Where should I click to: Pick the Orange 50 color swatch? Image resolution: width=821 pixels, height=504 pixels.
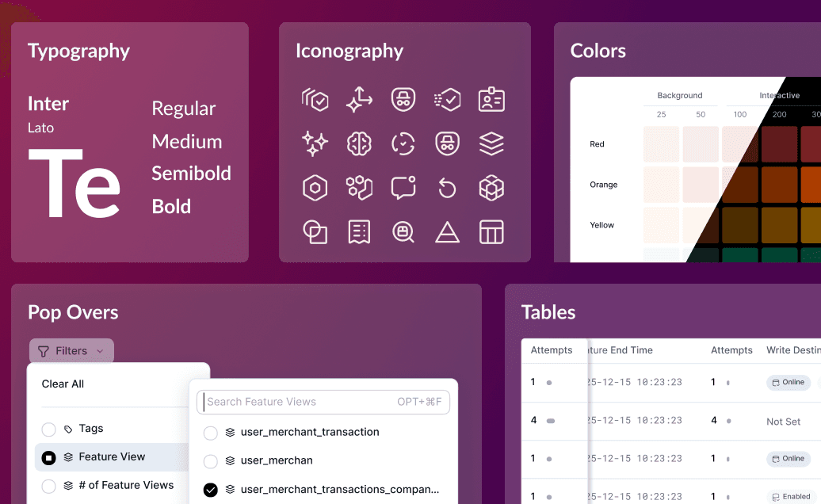coord(701,184)
